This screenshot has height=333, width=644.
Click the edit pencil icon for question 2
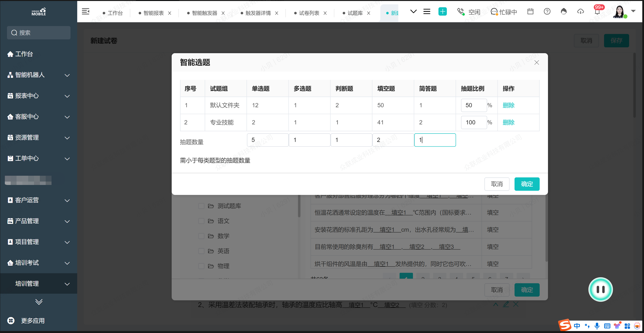506,304
